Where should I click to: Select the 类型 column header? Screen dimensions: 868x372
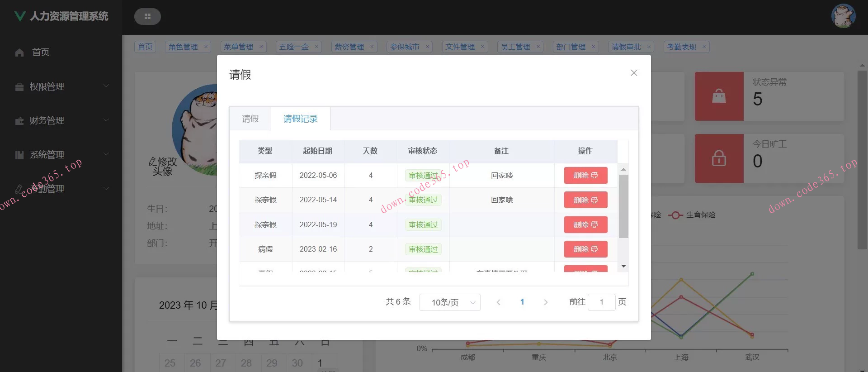coord(265,151)
